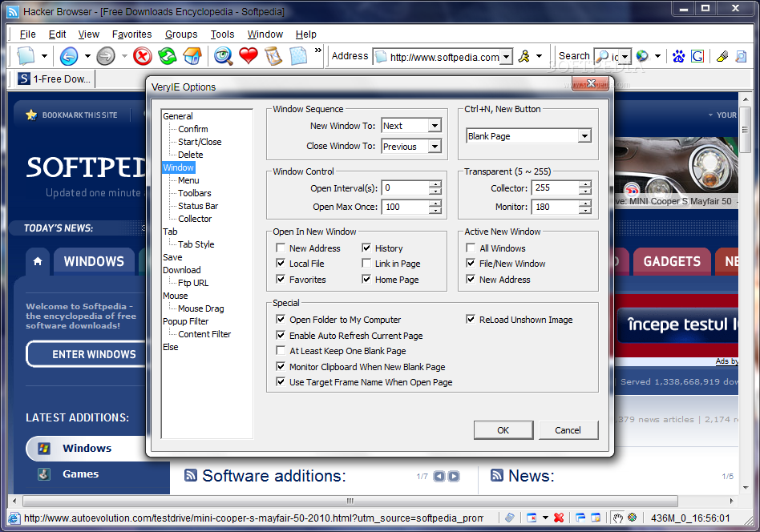Screen dimensions: 760x532
Task: Decrease the Monitor transparency spinner
Action: 585,210
